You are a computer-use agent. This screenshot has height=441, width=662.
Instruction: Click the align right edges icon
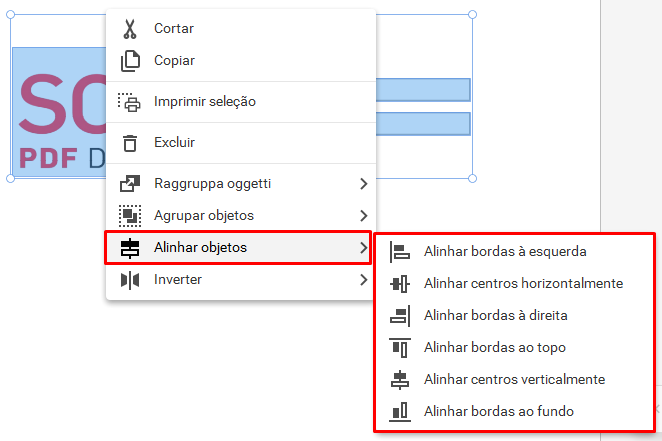pyautogui.click(x=399, y=316)
